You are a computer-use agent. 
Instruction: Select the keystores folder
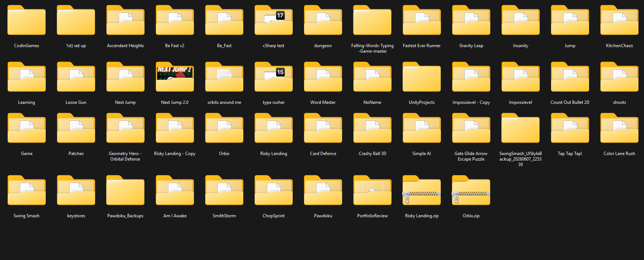tap(76, 190)
